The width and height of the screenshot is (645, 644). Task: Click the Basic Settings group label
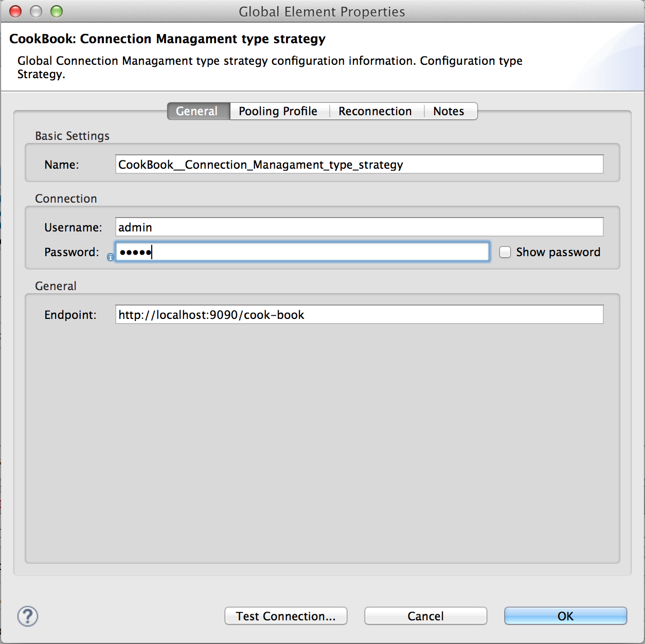pyautogui.click(x=72, y=136)
